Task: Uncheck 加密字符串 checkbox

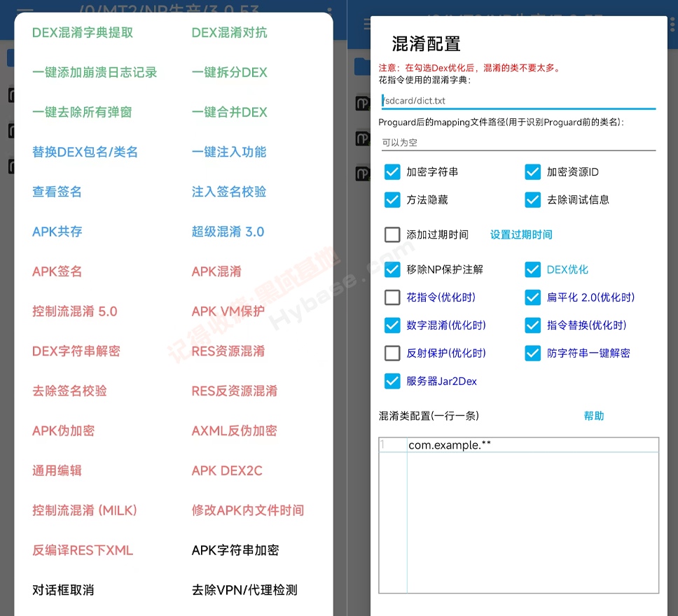Action: (x=392, y=172)
